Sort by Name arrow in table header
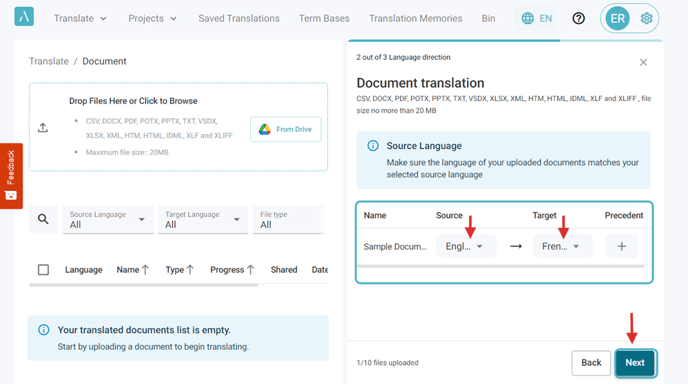The height and width of the screenshot is (384, 688). click(x=145, y=270)
